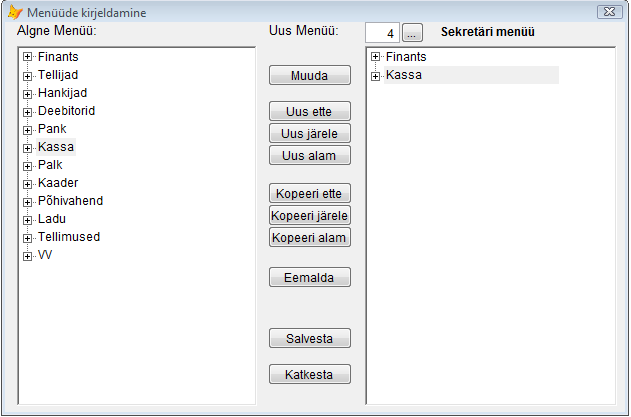Image resolution: width=631 pixels, height=417 pixels.
Task: Click the Kopeeri ette button
Action: coord(309,193)
